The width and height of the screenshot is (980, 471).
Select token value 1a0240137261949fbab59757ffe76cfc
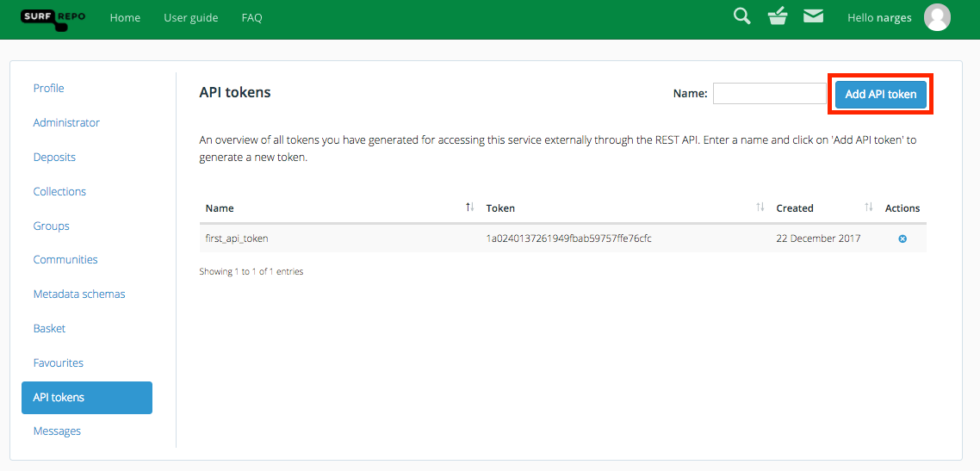point(568,239)
